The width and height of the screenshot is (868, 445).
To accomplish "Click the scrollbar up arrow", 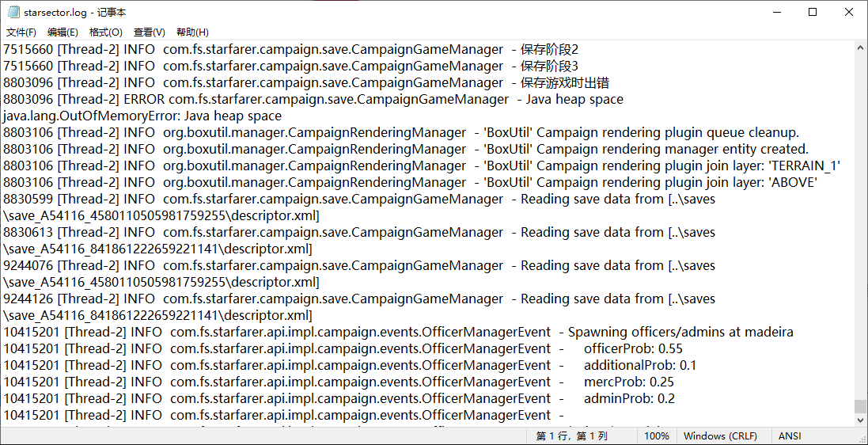I will pos(860,48).
